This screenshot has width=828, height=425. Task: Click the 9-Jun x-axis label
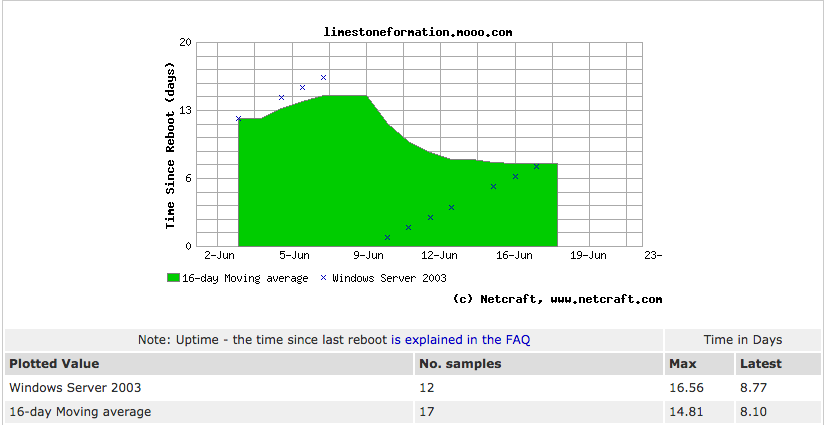[x=368, y=256]
